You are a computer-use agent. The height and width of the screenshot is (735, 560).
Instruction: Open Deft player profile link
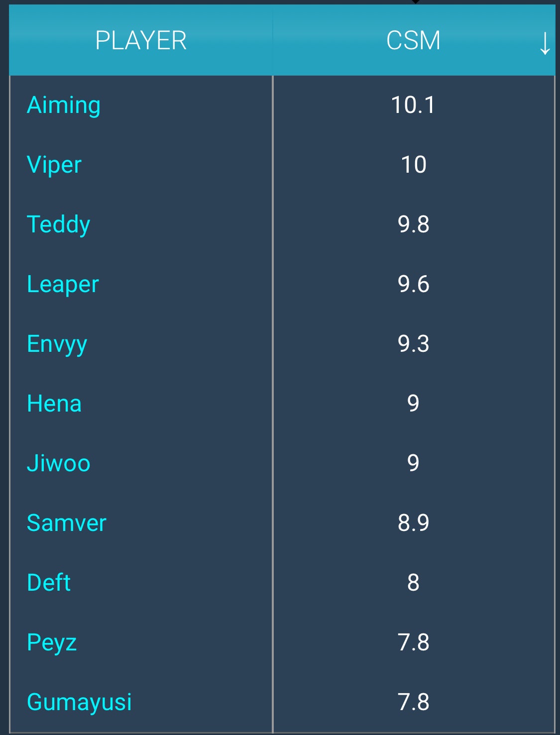[49, 582]
